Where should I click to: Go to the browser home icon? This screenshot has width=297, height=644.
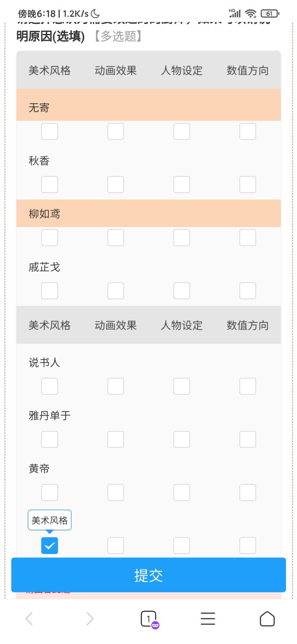click(267, 618)
